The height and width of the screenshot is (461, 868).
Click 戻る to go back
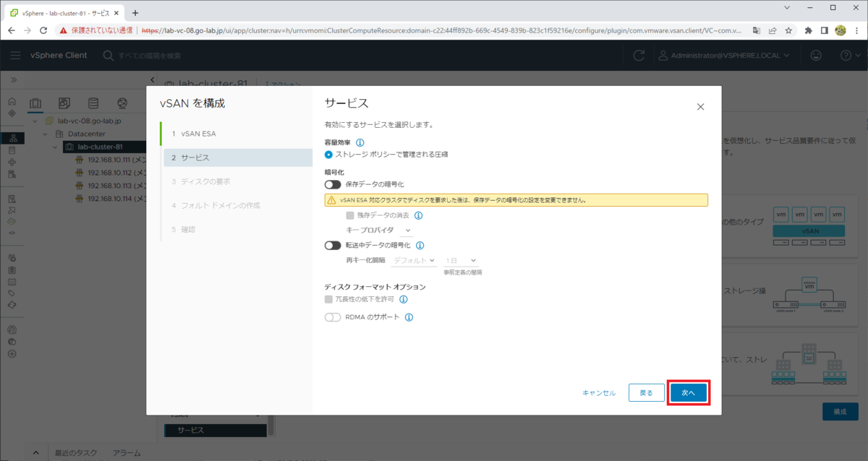(x=647, y=392)
